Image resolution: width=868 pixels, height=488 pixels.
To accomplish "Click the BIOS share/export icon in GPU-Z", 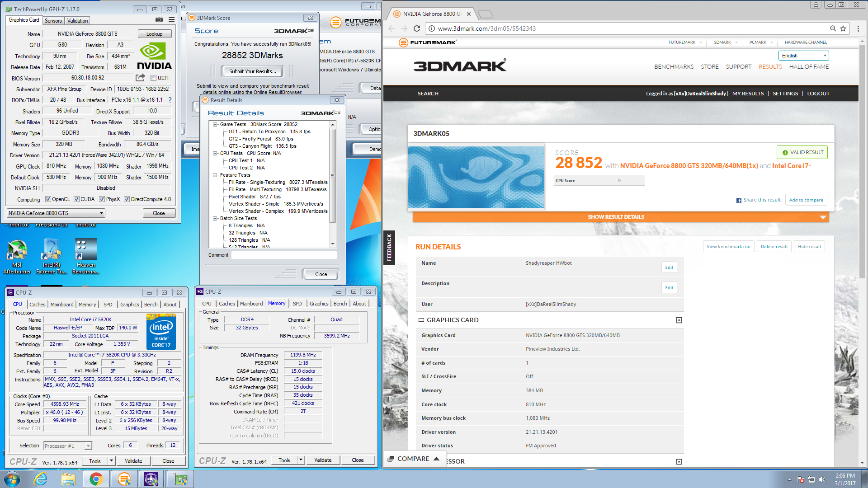I will [140, 78].
